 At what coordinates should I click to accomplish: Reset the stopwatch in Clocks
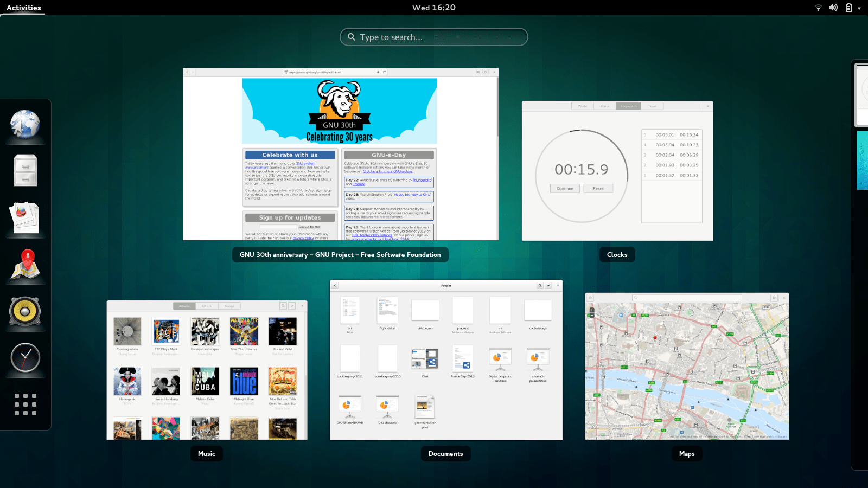(598, 188)
